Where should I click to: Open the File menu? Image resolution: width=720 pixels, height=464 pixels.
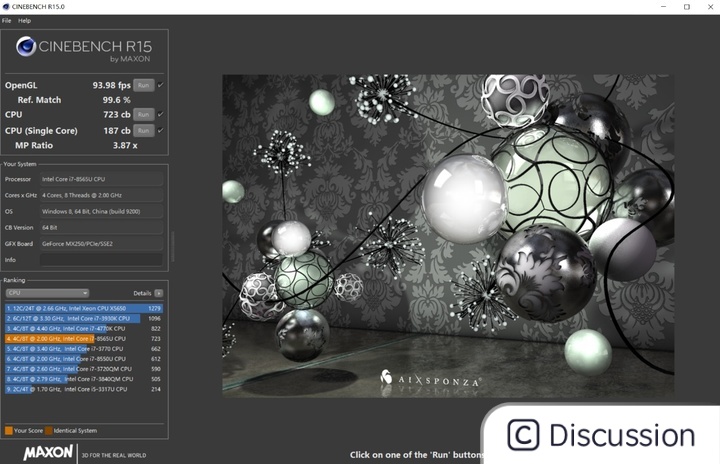pos(6,21)
